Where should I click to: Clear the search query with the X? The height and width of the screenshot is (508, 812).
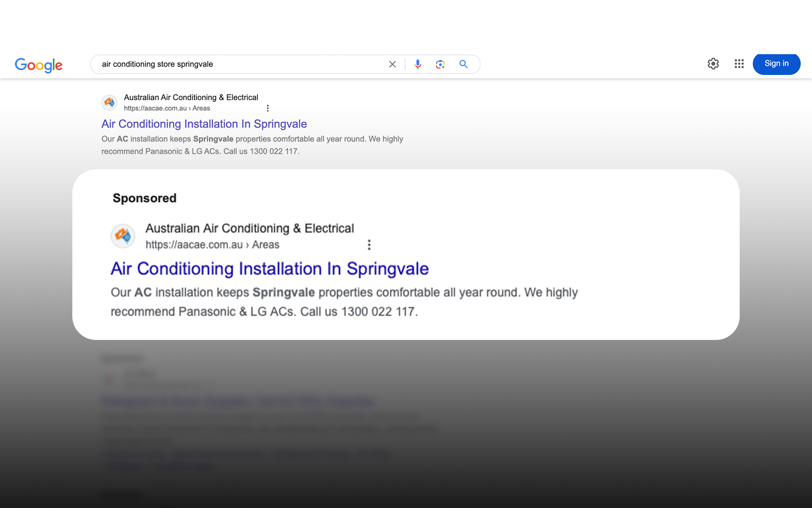[392, 64]
